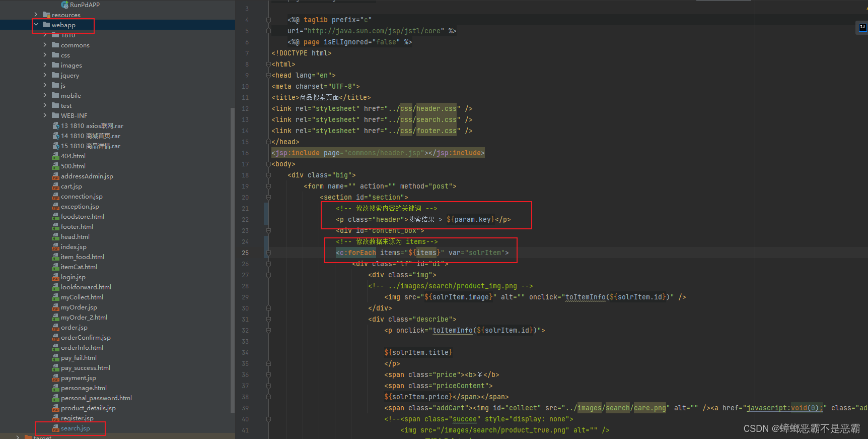Image resolution: width=868 pixels, height=439 pixels.
Task: Click the toItemInfo call on line 29
Action: 586,297
